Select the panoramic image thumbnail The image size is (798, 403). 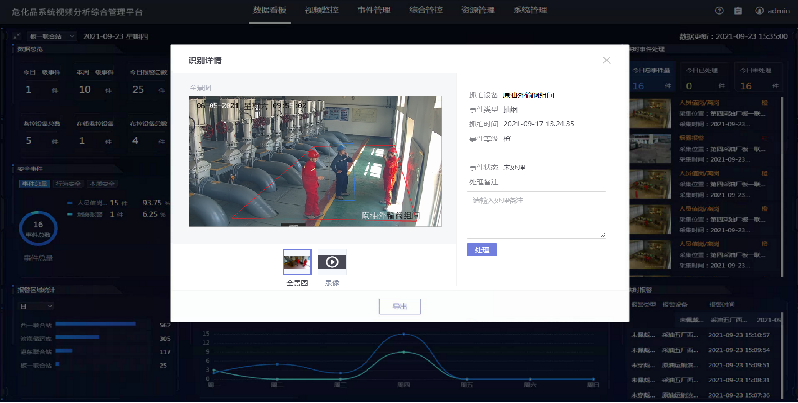tap(297, 262)
